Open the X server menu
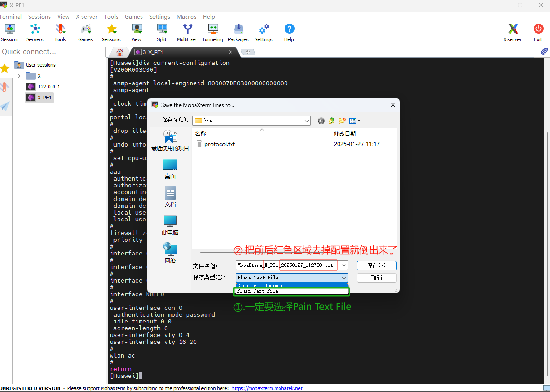Viewport: 550px width, 392px height. [87, 16]
